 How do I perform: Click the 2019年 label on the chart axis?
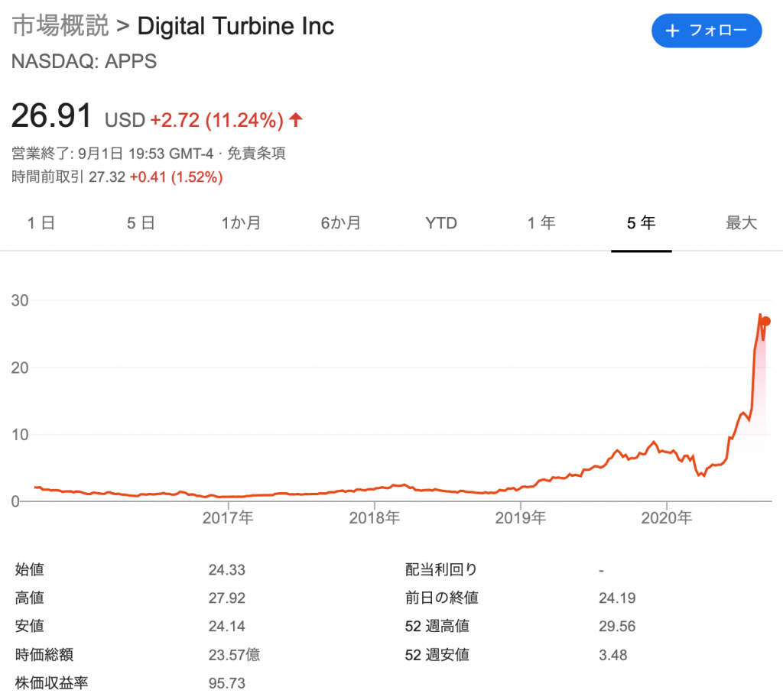point(521,518)
